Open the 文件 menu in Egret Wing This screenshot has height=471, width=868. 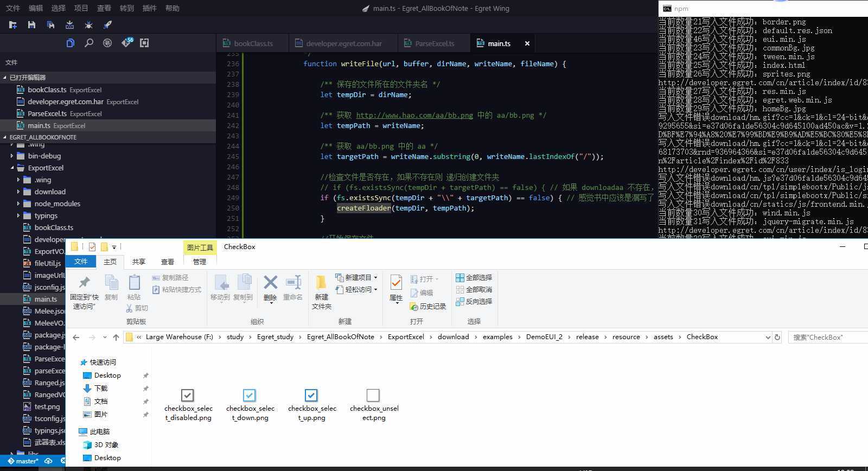pos(12,8)
